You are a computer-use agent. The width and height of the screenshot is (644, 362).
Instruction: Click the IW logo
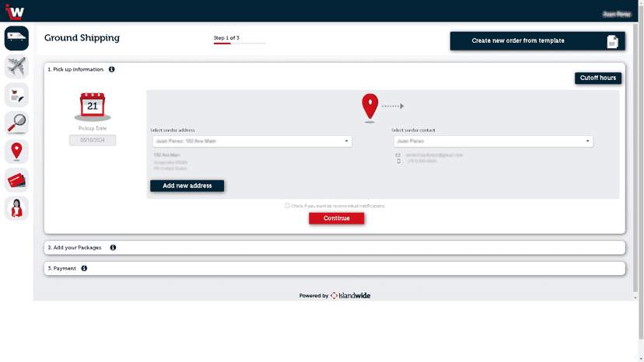(15, 12)
